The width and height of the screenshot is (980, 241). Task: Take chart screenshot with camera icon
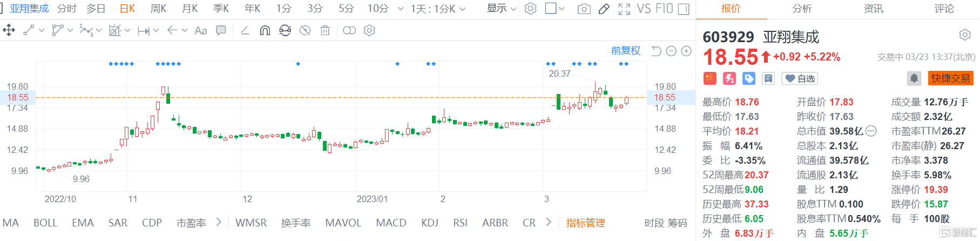584,9
